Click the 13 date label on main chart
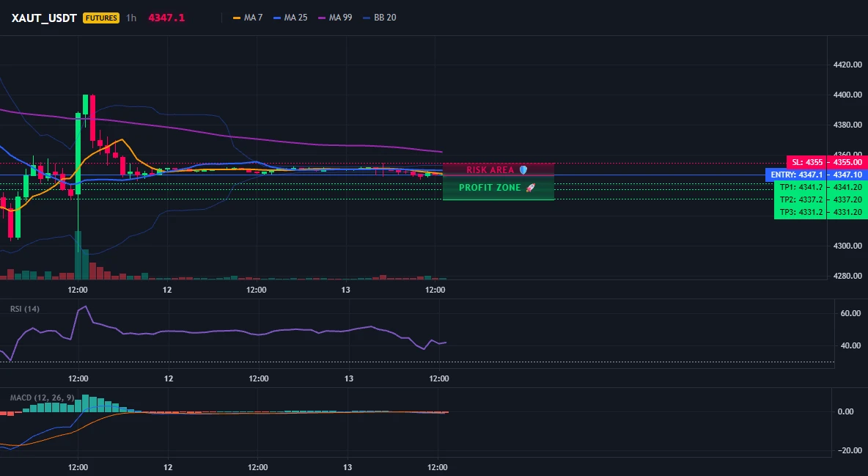Viewport: 868px width, 476px height. click(x=346, y=290)
